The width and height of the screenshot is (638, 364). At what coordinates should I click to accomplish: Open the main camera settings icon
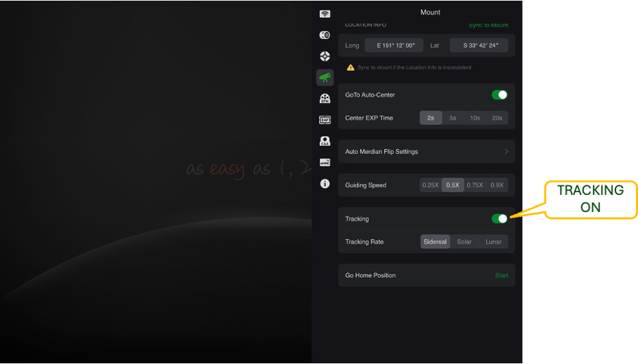pos(325,35)
